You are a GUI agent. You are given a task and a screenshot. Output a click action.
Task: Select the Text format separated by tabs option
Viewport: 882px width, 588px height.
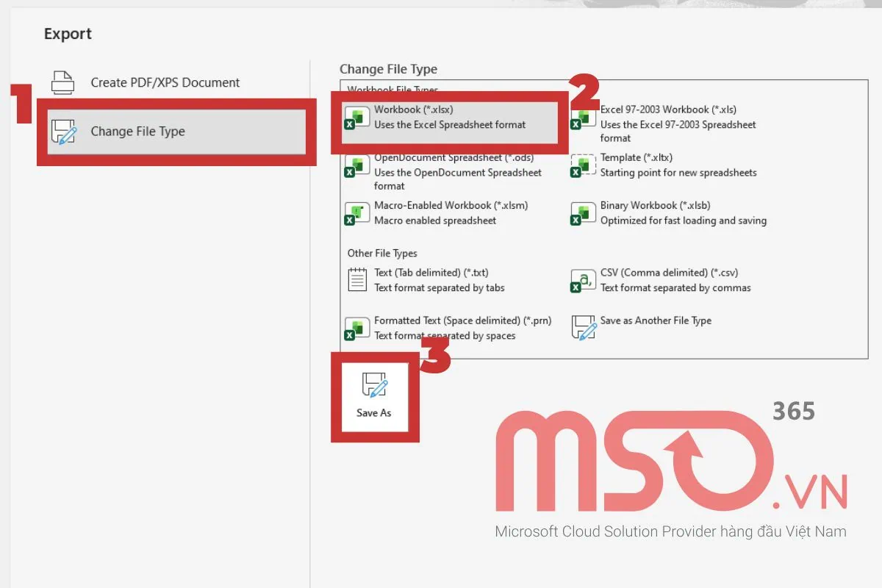click(439, 288)
